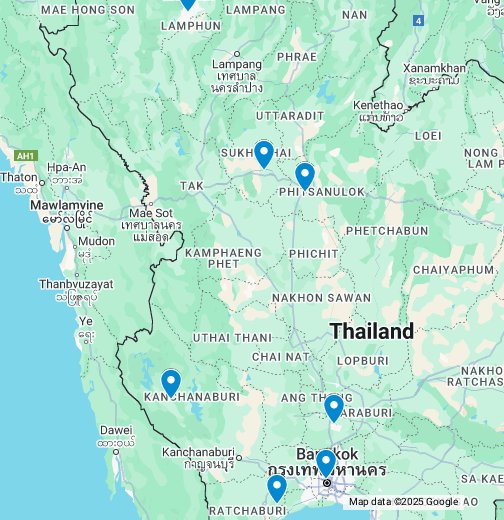Select the pin above Ratchaburi label
The height and width of the screenshot is (520, 504).
277,488
